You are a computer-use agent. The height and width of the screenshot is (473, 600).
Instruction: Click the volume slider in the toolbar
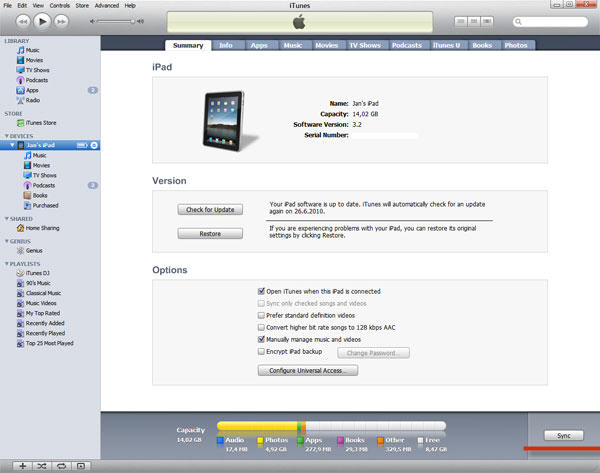click(117, 20)
